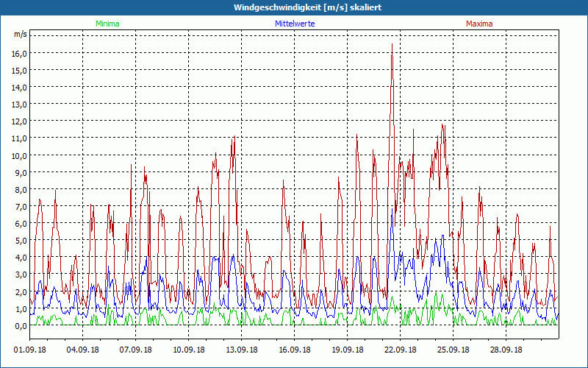Click the green Minima legend label
The width and height of the screenshot is (588, 368).
(x=107, y=24)
